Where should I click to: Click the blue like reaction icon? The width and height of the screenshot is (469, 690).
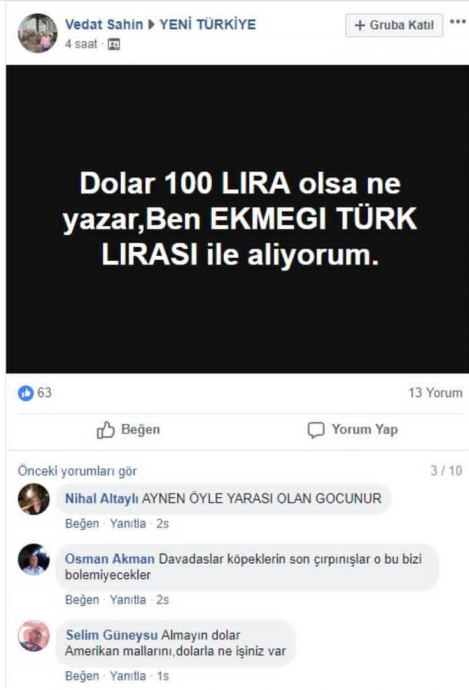pos(26,393)
